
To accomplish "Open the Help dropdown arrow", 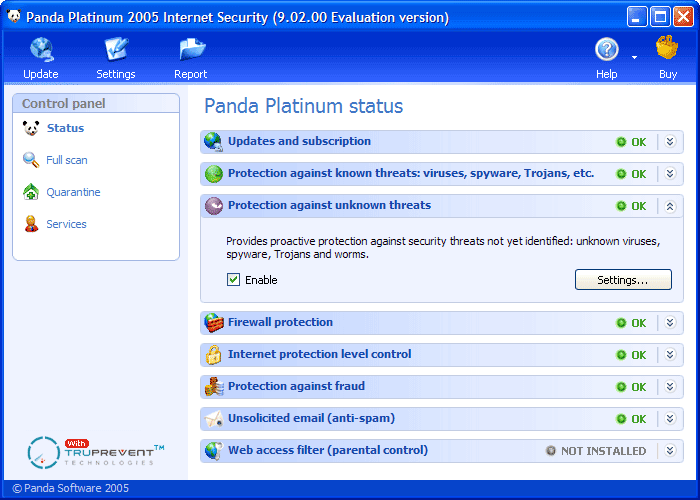I will pos(634,57).
